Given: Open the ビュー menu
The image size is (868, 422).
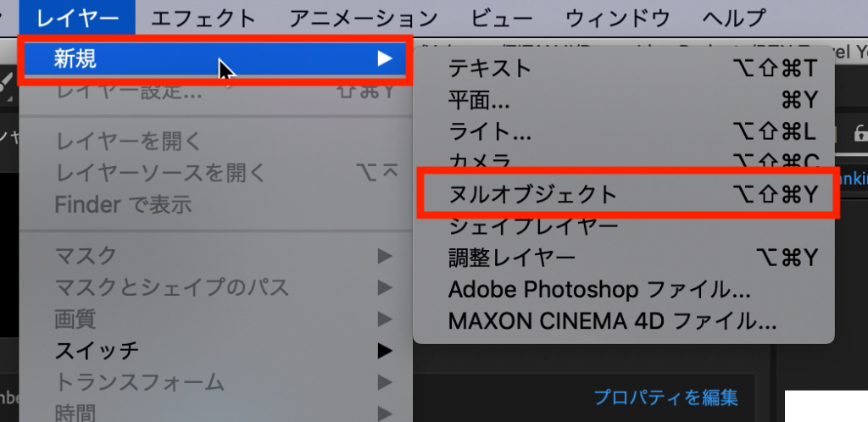Looking at the screenshot, I should (501, 18).
